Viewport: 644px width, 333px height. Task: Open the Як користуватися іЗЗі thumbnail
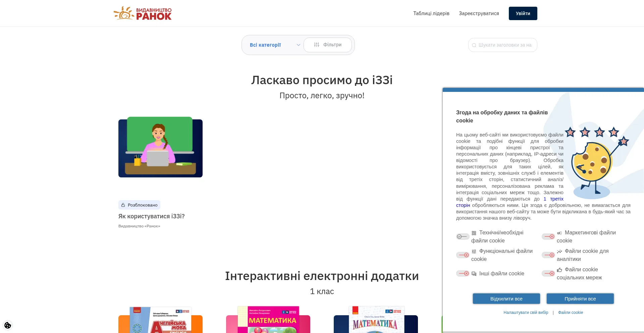pos(160,148)
